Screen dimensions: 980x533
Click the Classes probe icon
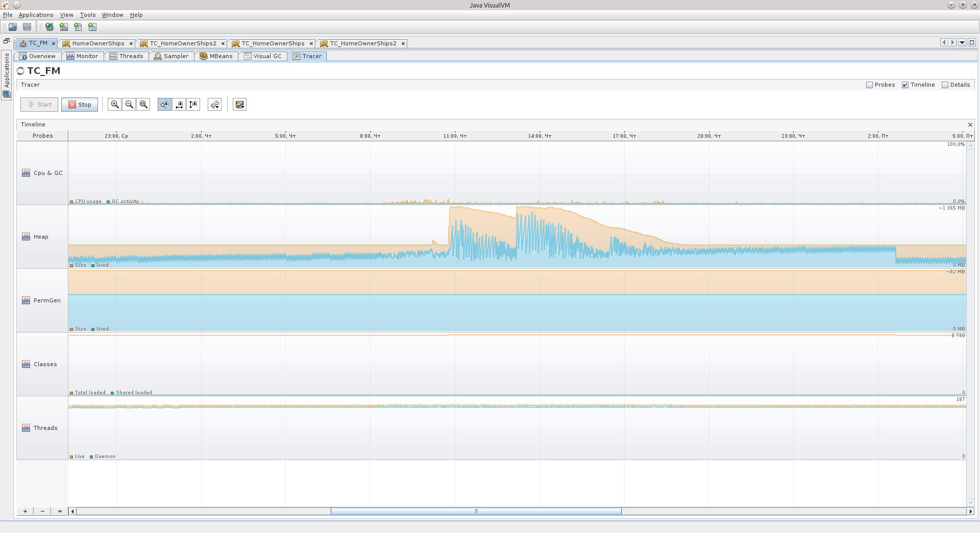click(x=26, y=364)
